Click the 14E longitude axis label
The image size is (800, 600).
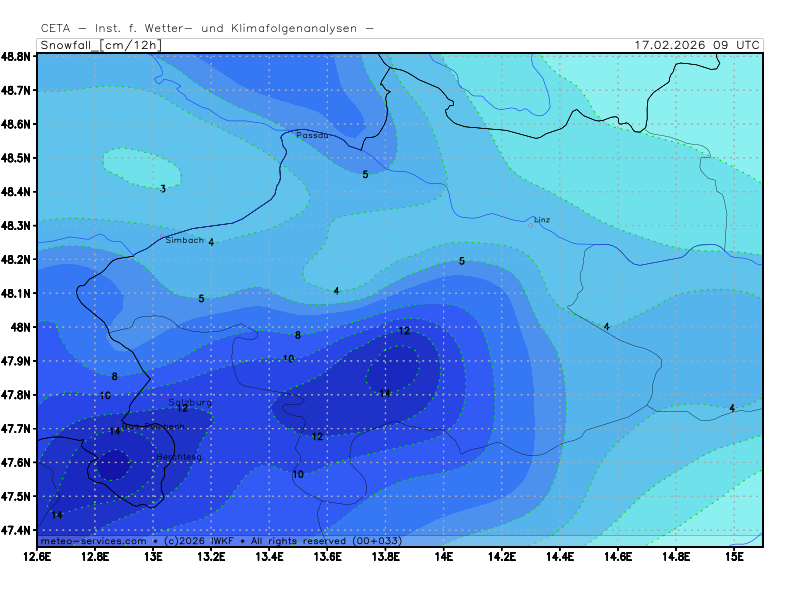click(x=444, y=555)
